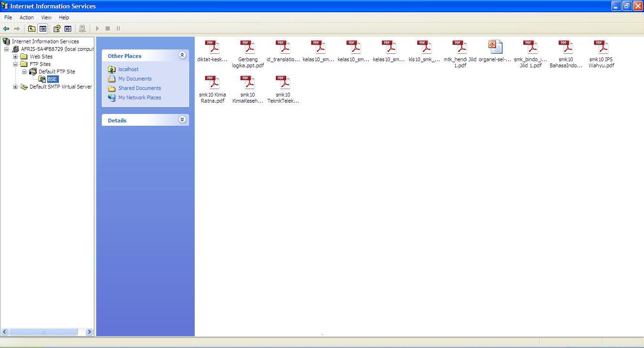Select the id_translatio... PDF file

point(283,51)
